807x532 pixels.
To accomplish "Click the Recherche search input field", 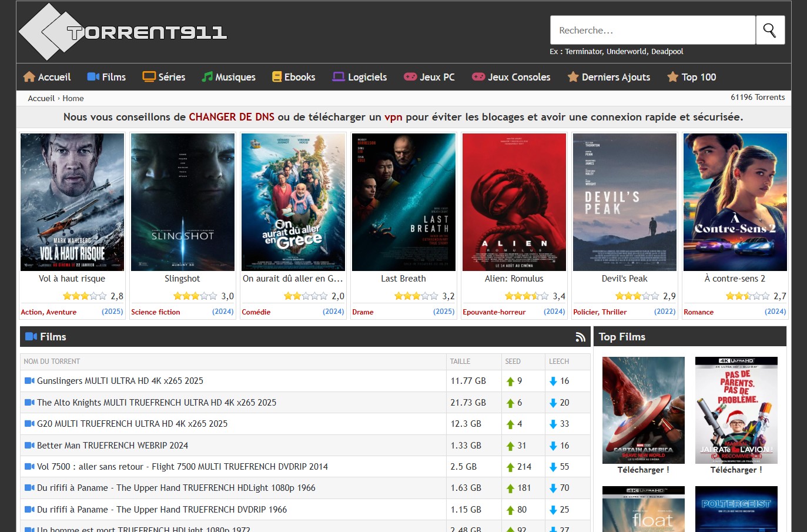I will [652, 30].
